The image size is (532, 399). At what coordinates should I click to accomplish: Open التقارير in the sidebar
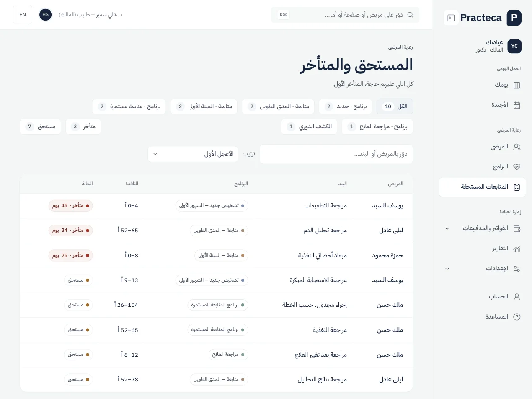pos(482,249)
